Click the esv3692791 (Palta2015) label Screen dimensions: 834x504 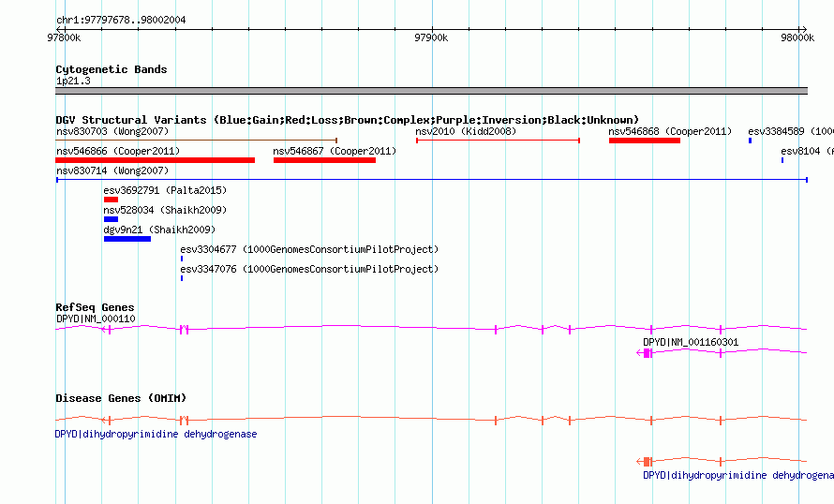coord(165,190)
